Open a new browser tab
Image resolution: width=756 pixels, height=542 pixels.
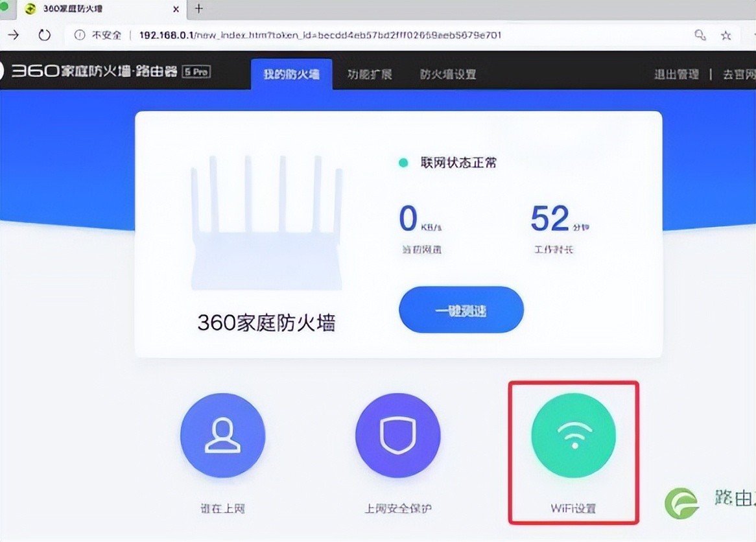[x=198, y=8]
